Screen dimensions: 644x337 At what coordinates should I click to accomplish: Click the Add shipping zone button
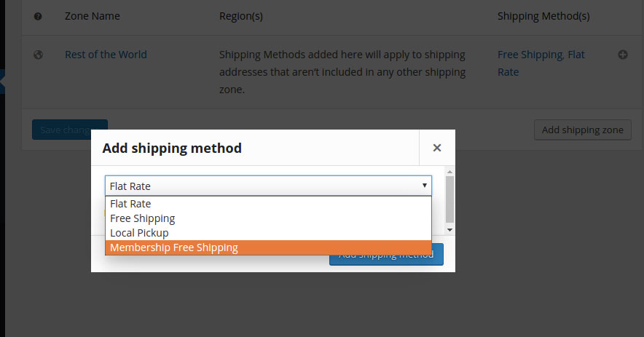tap(582, 130)
